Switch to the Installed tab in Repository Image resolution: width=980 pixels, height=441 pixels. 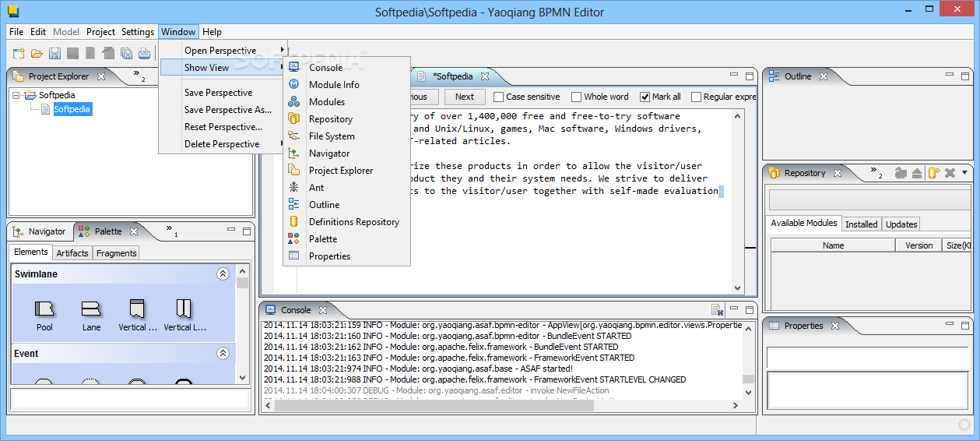[862, 224]
